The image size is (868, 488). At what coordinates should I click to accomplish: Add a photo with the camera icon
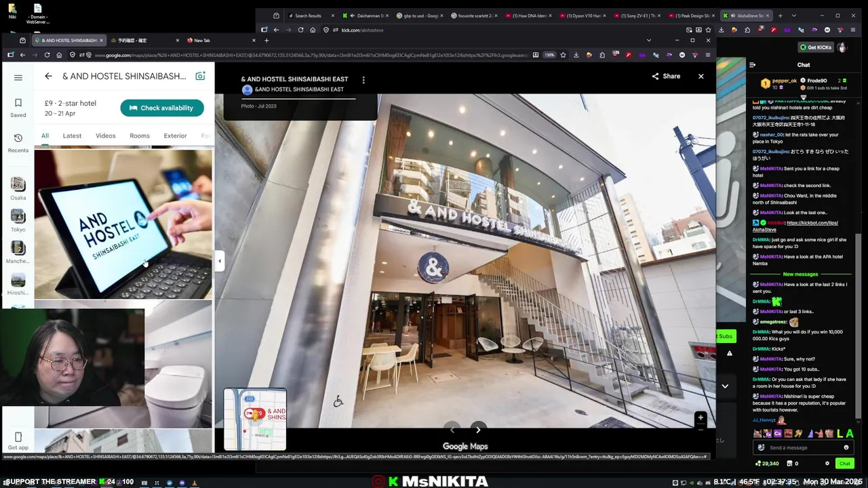coord(200,77)
